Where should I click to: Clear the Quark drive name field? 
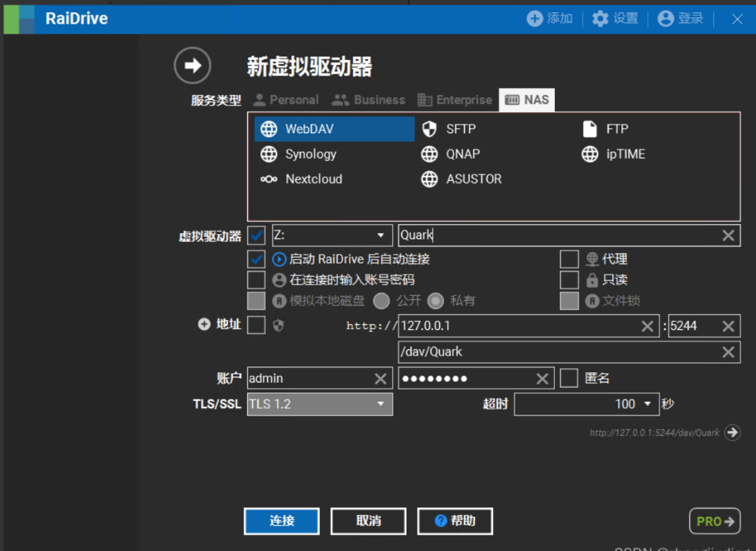(728, 236)
